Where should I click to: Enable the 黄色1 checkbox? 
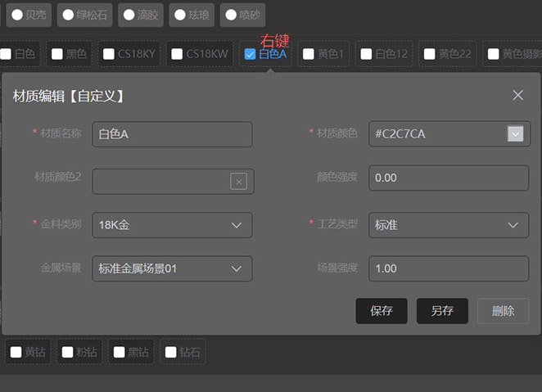click(309, 54)
